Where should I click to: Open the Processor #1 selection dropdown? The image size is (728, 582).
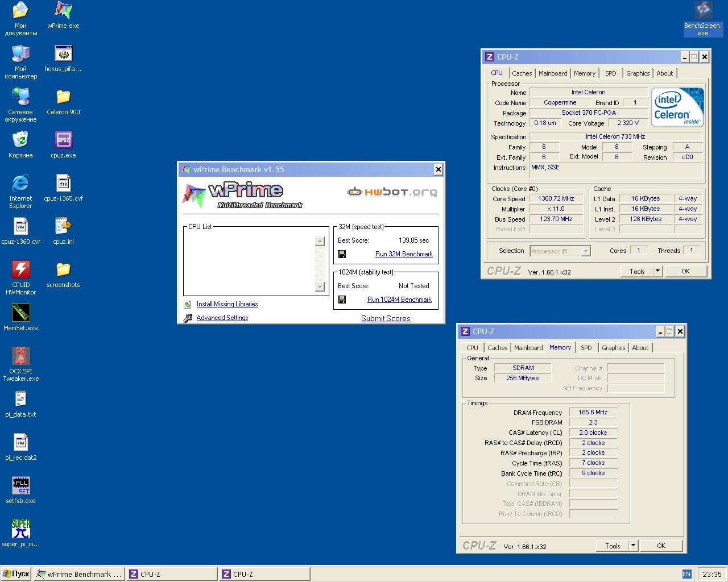(x=586, y=251)
